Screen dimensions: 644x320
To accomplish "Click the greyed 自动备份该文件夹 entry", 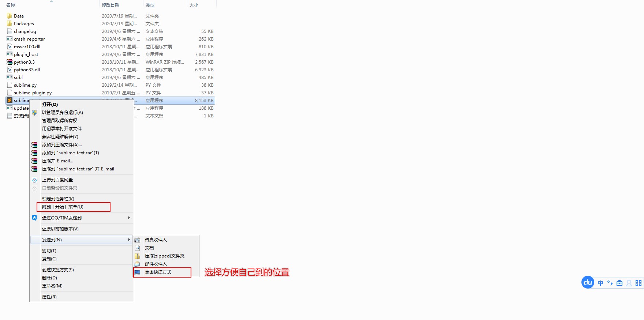I will point(82,188).
